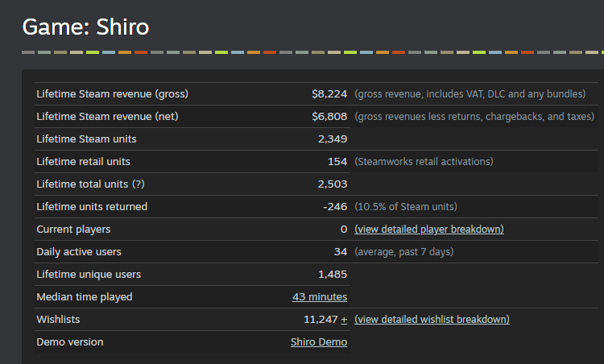Click the question mark help next to Lifetime total units
The image size is (604, 364).
point(139,184)
